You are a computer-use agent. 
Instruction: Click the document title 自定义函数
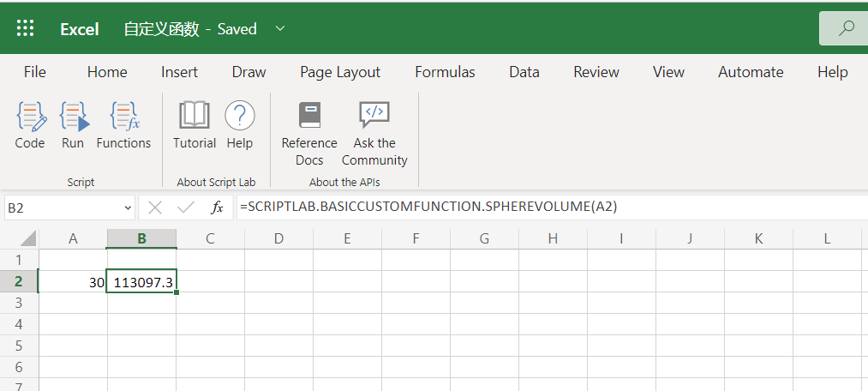162,29
